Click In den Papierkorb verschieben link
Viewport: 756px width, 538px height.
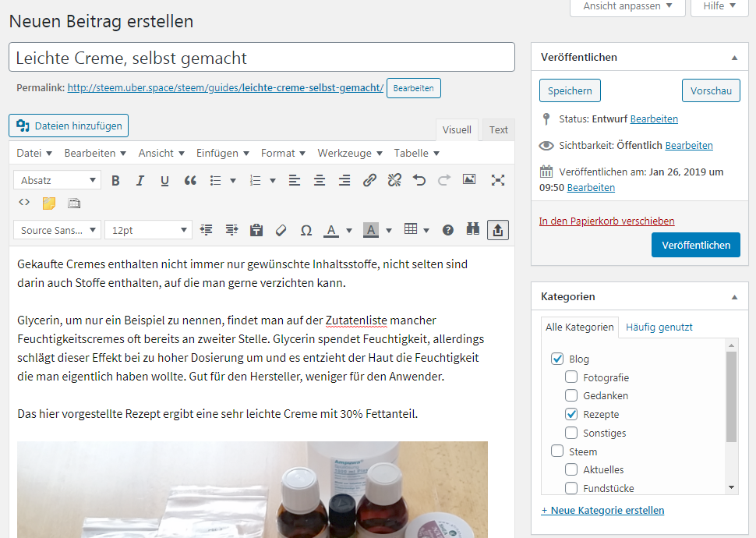coord(606,221)
